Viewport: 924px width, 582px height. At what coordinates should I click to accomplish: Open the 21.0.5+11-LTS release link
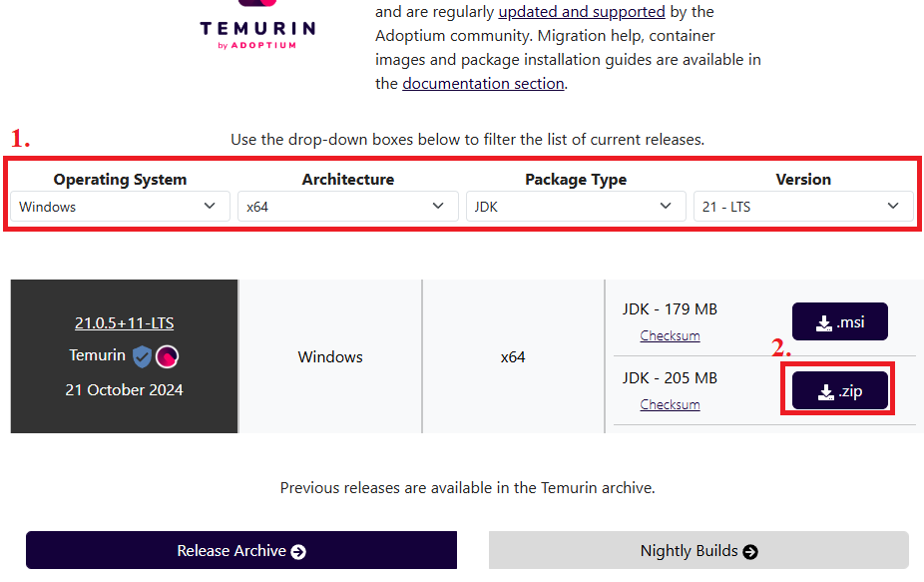[125, 323]
